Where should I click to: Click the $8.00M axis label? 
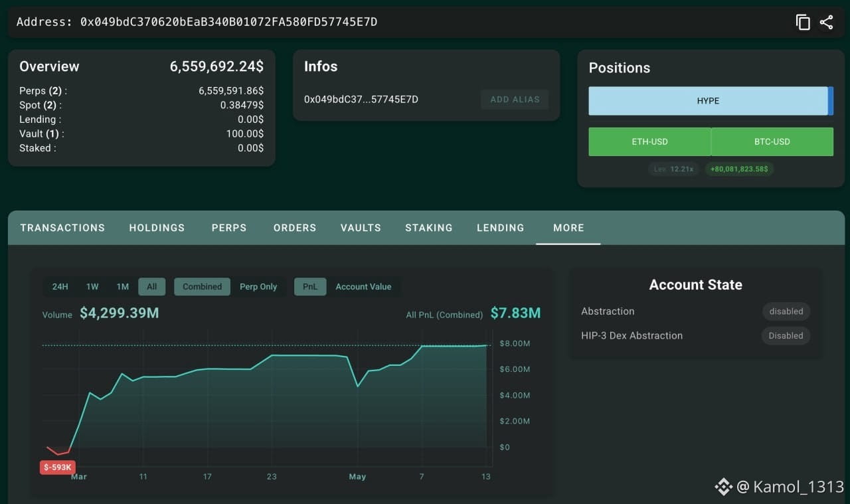(515, 343)
